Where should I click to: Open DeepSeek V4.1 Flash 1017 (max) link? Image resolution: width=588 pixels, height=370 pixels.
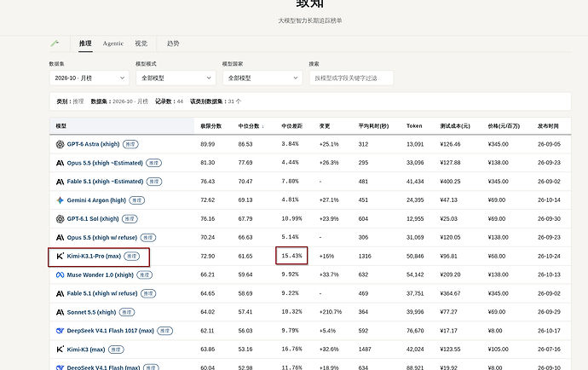click(110, 331)
